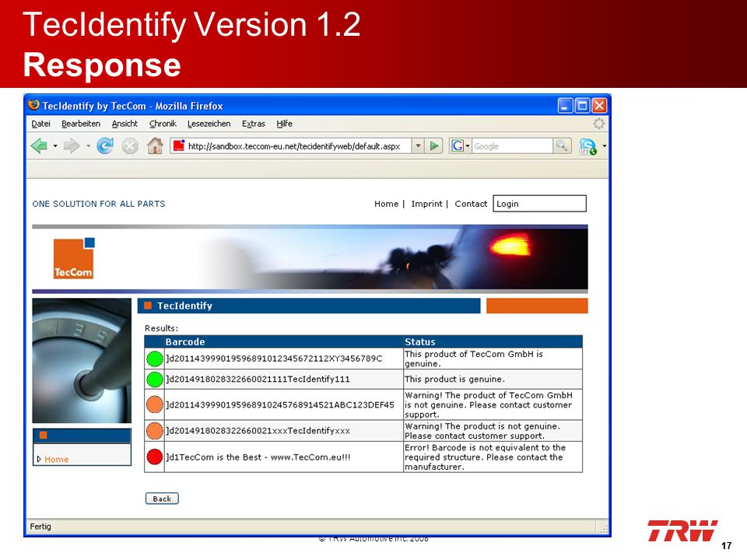Open the Chronik menu

(x=163, y=124)
